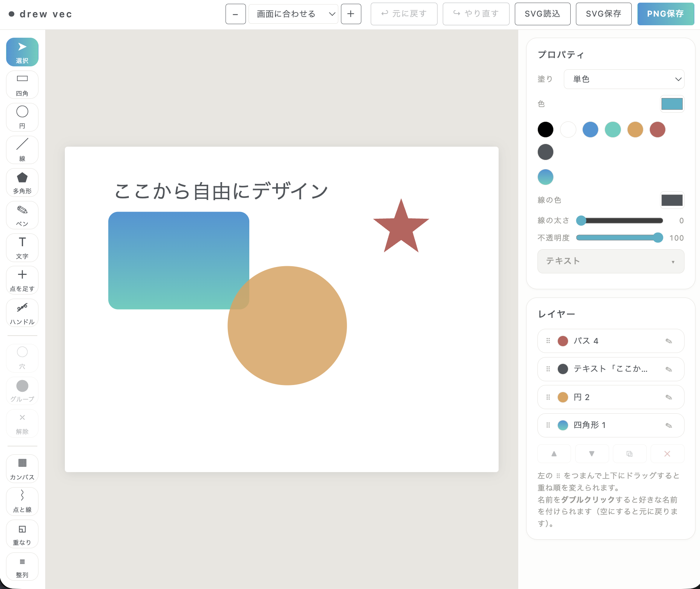Pick the 四角 rectangle tool
Screen dimensions: 700x589
click(x=22, y=85)
